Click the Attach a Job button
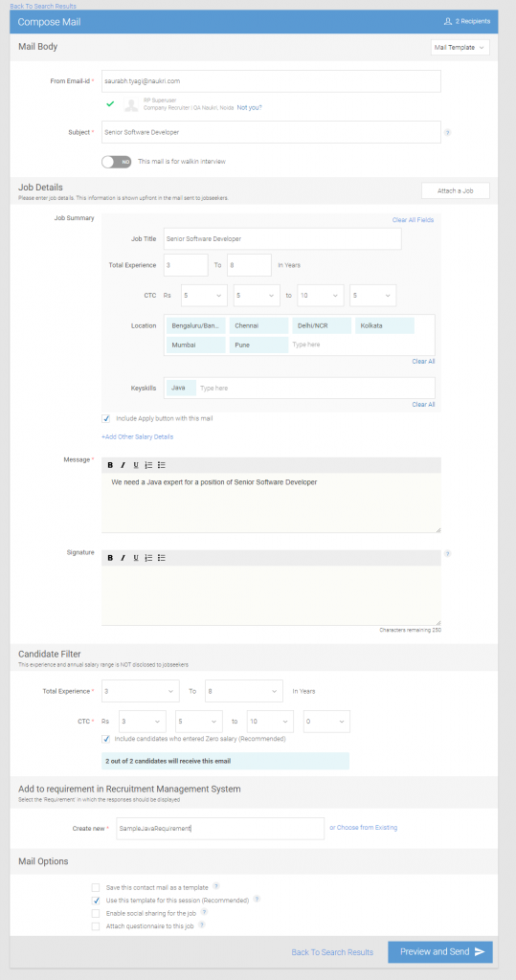 click(x=456, y=190)
